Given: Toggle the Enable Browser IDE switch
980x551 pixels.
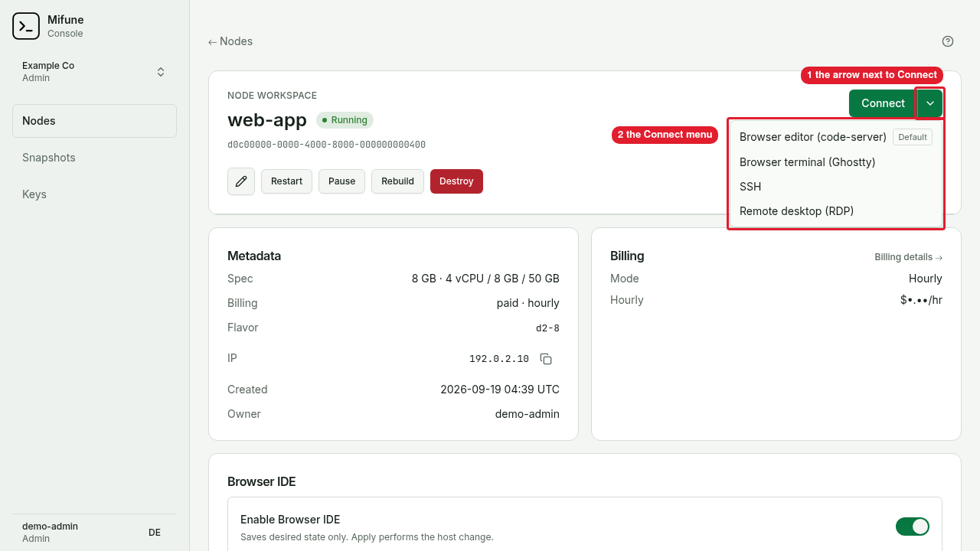Looking at the screenshot, I should 913,527.
